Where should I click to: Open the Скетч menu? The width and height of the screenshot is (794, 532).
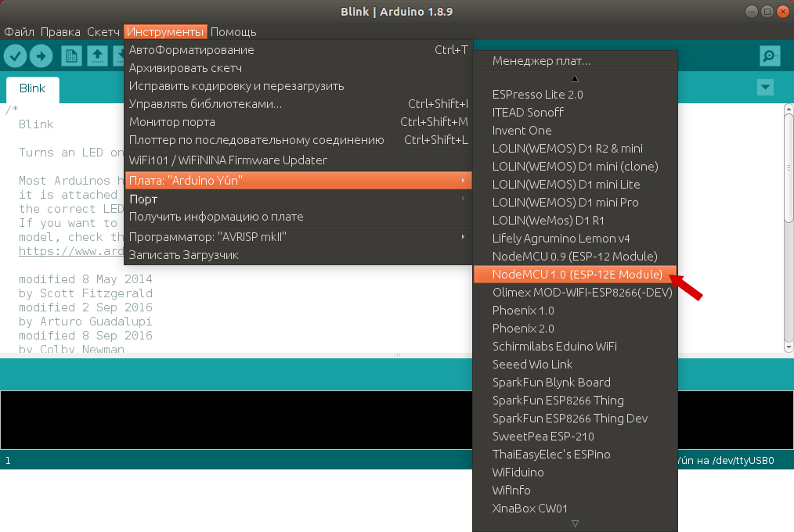(103, 32)
